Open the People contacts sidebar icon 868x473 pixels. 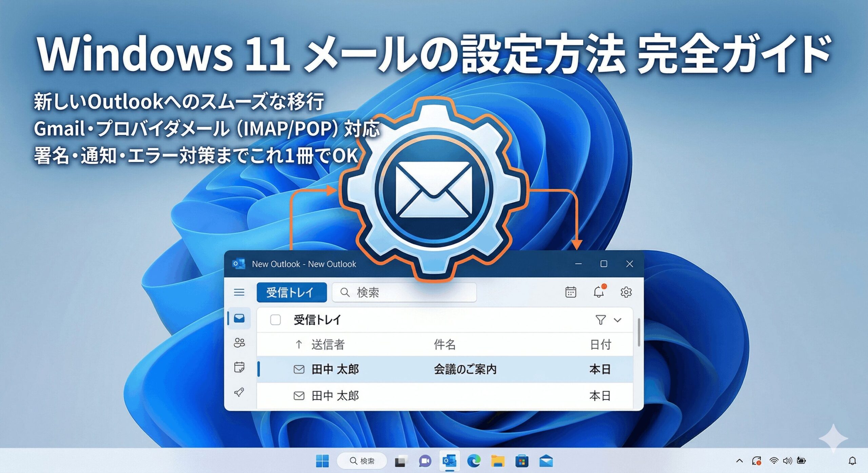click(239, 343)
